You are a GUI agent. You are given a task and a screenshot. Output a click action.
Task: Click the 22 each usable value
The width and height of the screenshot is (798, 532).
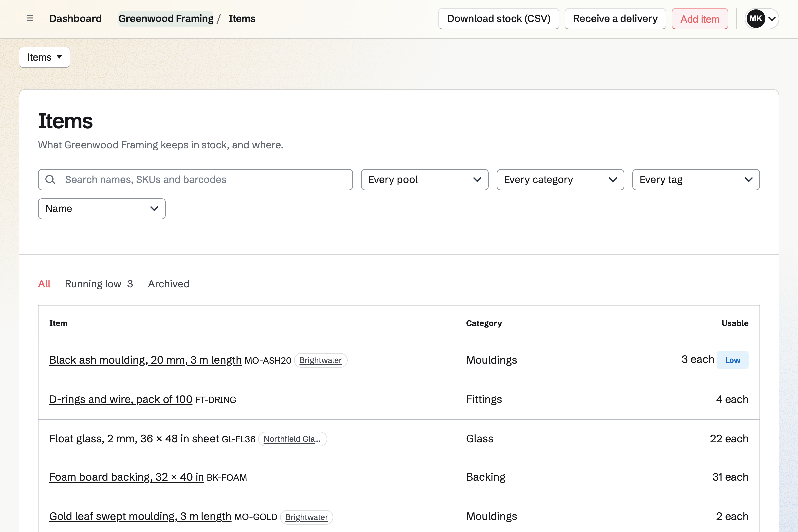pos(729,438)
